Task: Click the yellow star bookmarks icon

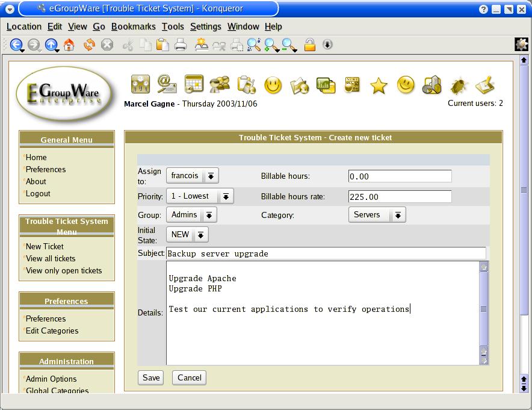Action: [x=379, y=85]
